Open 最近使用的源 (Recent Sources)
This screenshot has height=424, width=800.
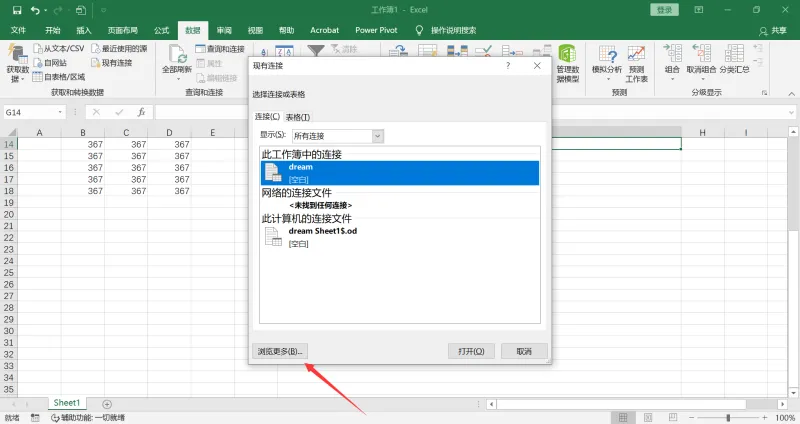coord(119,48)
